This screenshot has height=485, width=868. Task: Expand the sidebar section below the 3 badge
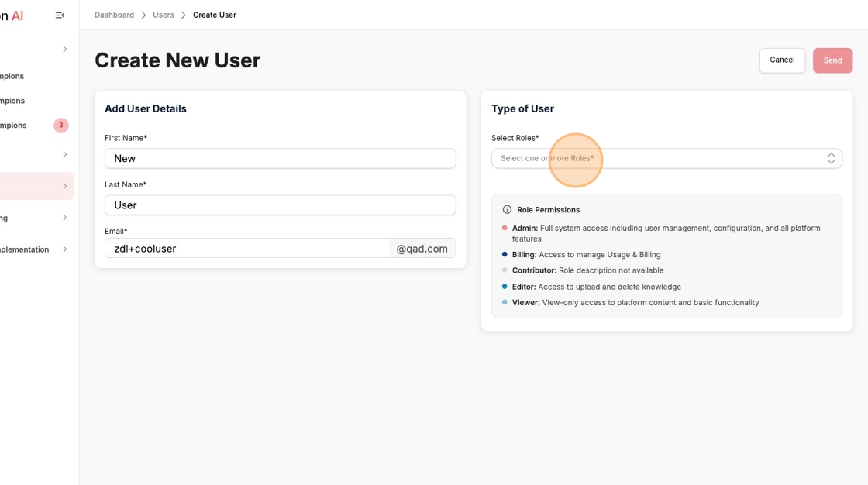pos(65,154)
